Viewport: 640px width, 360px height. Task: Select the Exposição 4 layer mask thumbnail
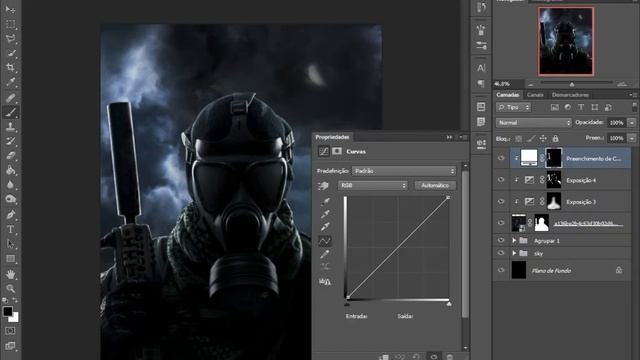click(x=553, y=180)
